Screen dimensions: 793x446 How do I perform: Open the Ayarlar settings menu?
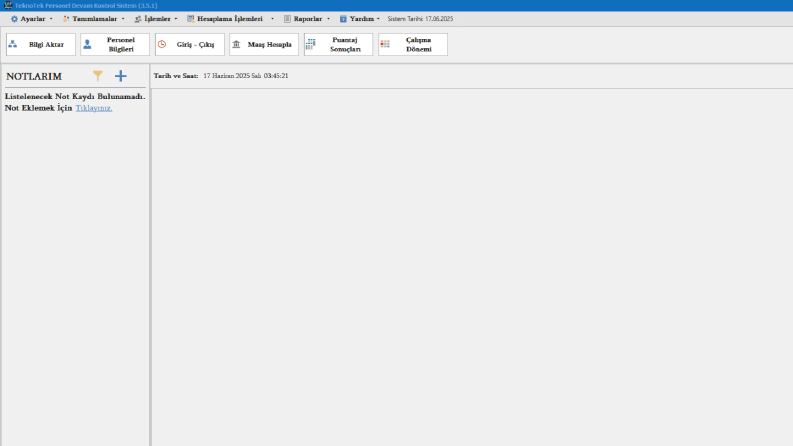(x=31, y=19)
